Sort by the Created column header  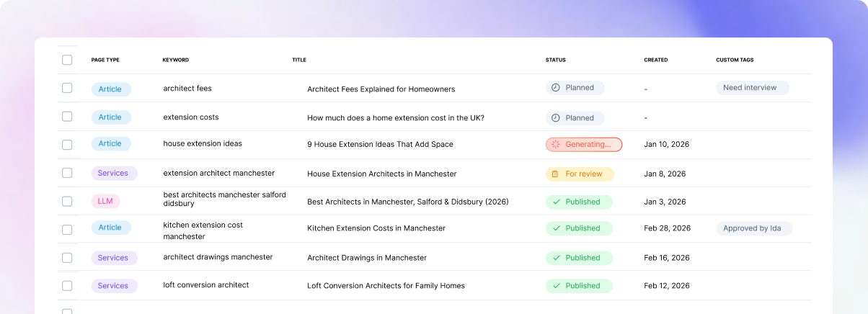tap(656, 60)
